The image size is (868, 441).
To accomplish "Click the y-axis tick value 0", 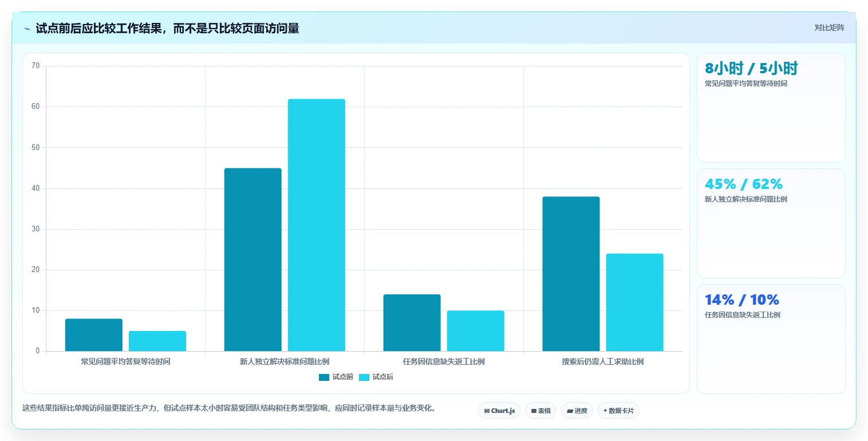I will coord(38,351).
